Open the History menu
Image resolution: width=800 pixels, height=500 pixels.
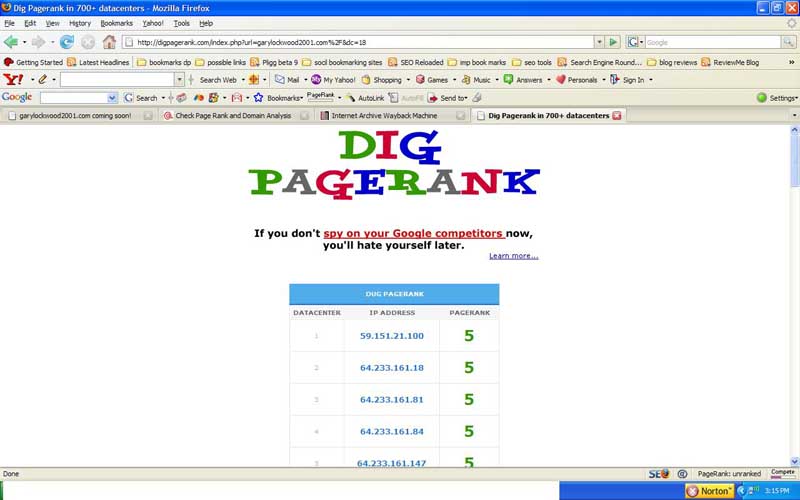(x=80, y=23)
